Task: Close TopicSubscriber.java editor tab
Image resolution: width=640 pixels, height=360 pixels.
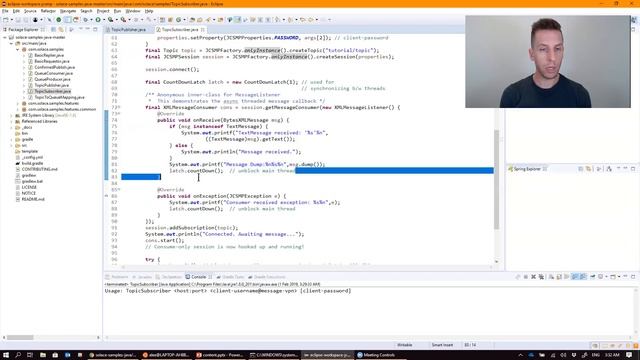Action: pos(202,30)
